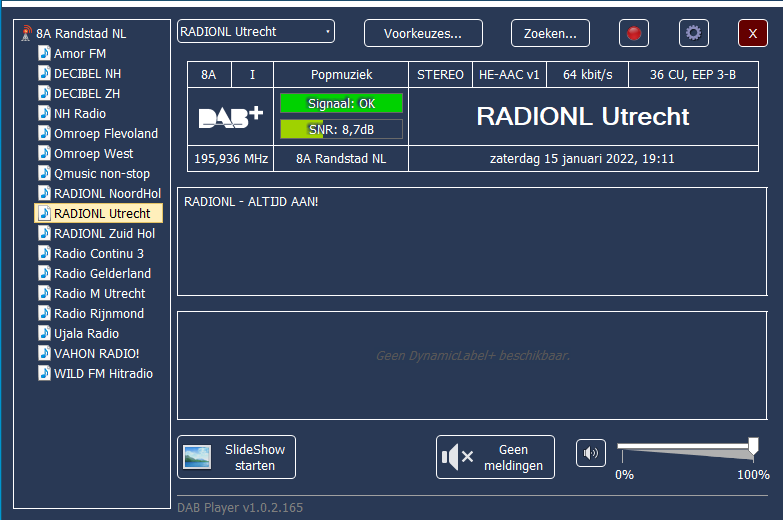The height and width of the screenshot is (520, 783).
Task: Select station Amor FM
Action: click(x=80, y=53)
